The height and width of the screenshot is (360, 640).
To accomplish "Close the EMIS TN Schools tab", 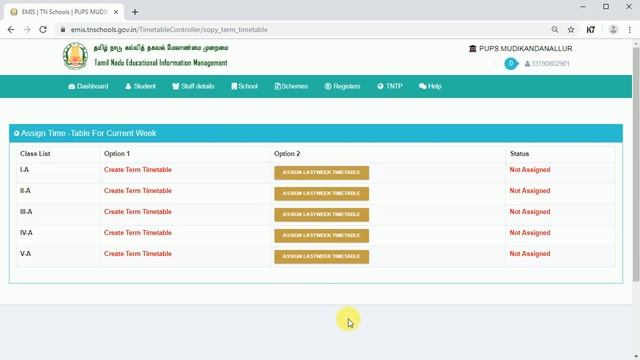I will [x=116, y=12].
